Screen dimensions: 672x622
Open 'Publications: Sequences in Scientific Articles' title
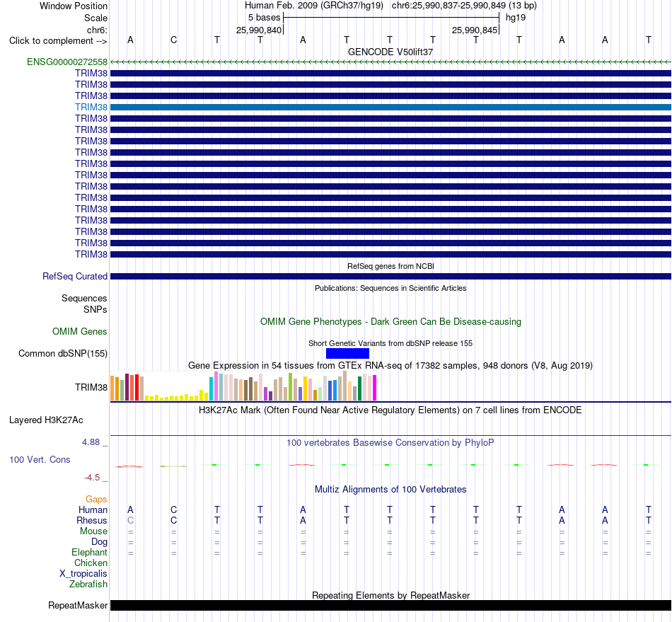(x=390, y=288)
